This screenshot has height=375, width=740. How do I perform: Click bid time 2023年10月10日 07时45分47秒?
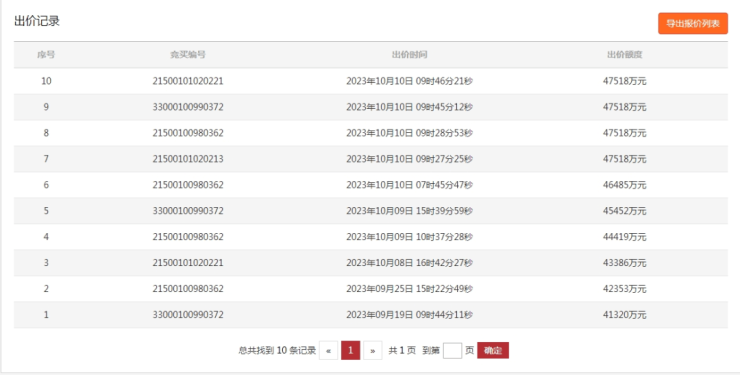pos(409,185)
